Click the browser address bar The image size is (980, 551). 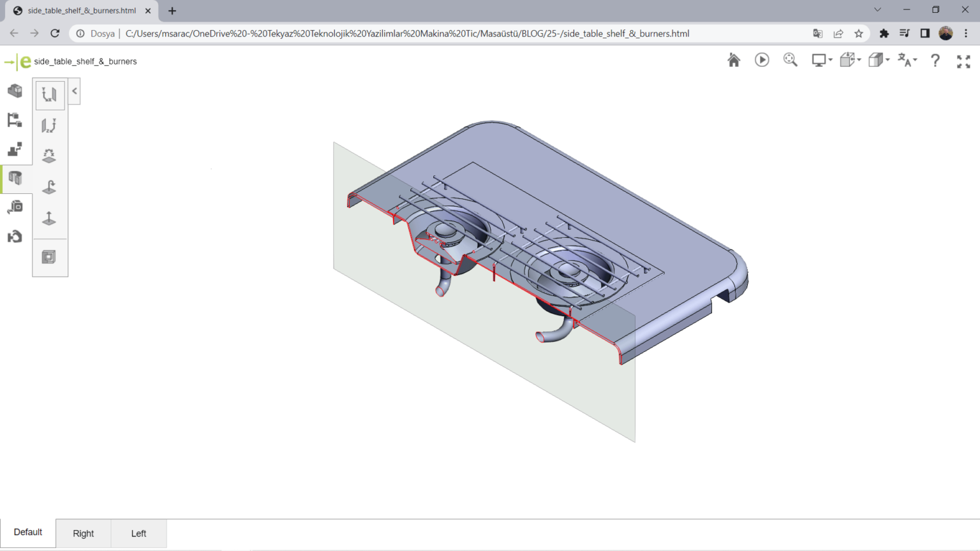coord(407,33)
